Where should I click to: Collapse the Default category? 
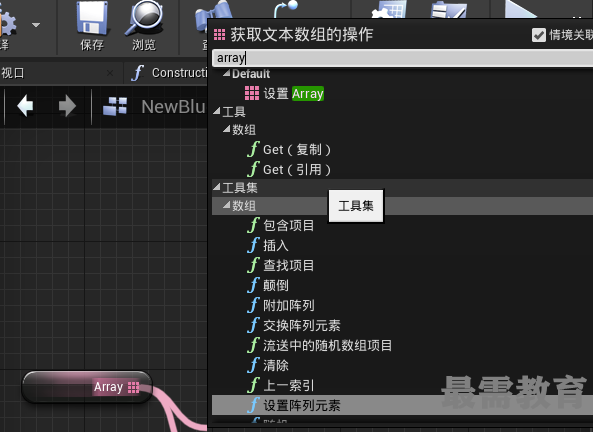click(227, 73)
